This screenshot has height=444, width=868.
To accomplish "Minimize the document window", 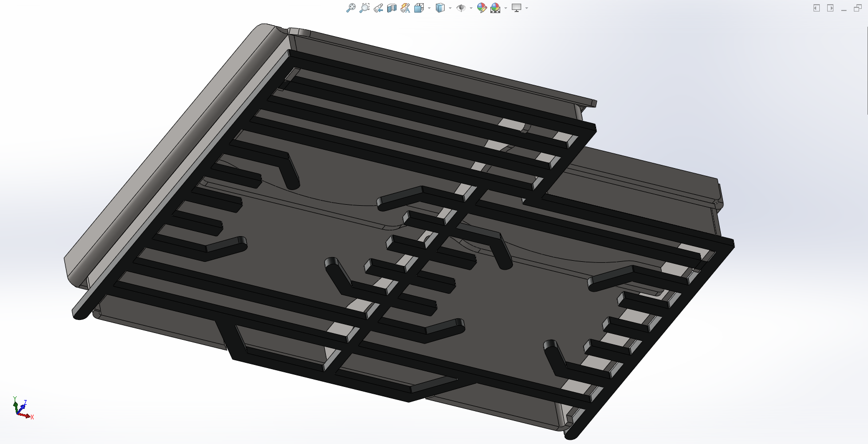I will pyautogui.click(x=844, y=9).
